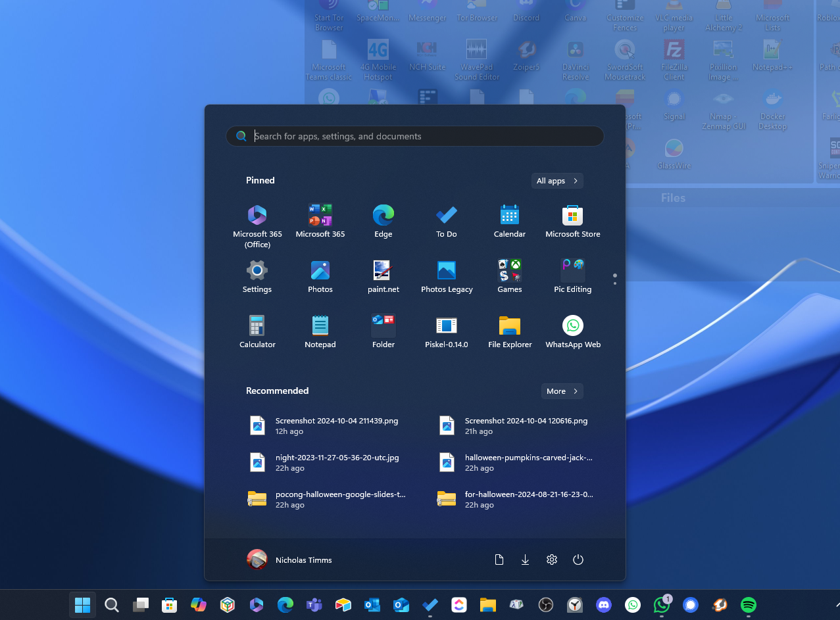Click the Start menu search field
Image resolution: width=840 pixels, height=620 pixels.
point(421,136)
